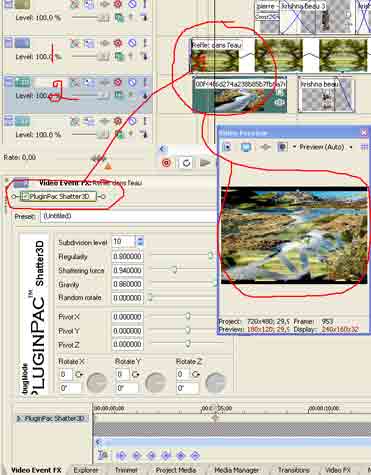This screenshot has height=475, width=371.
Task: Show preview overlays grid icon
Action: 364,147
